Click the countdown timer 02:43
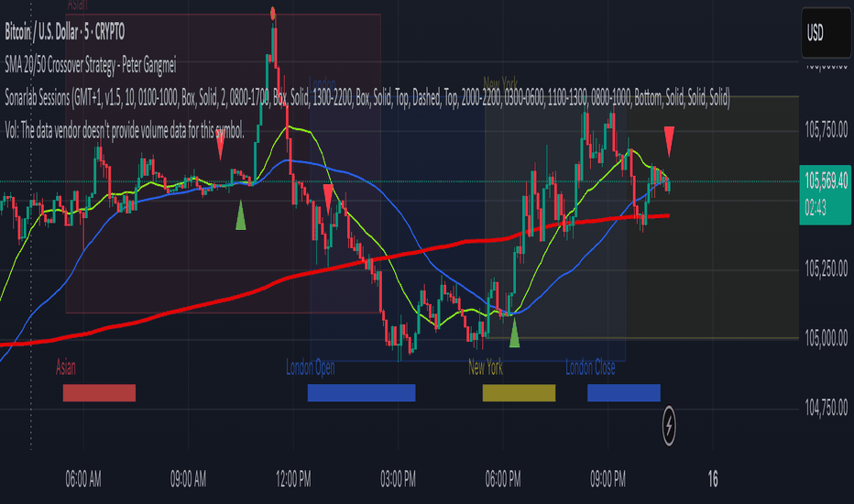 click(816, 208)
